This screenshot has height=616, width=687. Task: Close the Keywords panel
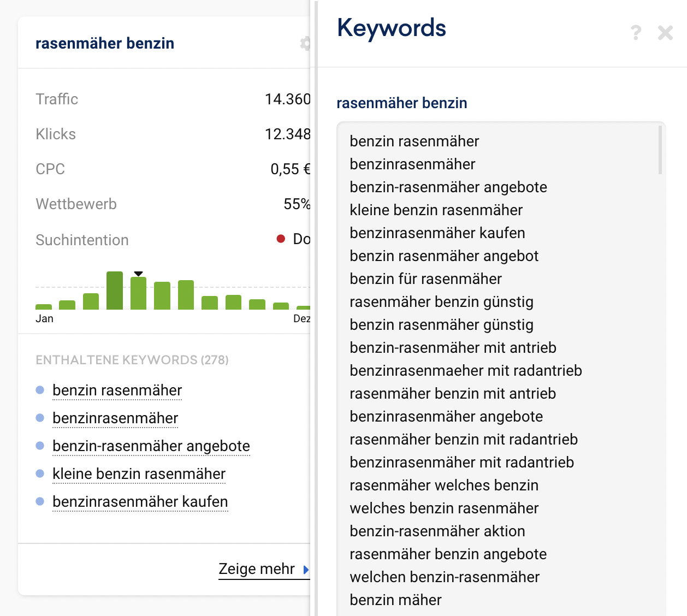click(x=665, y=33)
